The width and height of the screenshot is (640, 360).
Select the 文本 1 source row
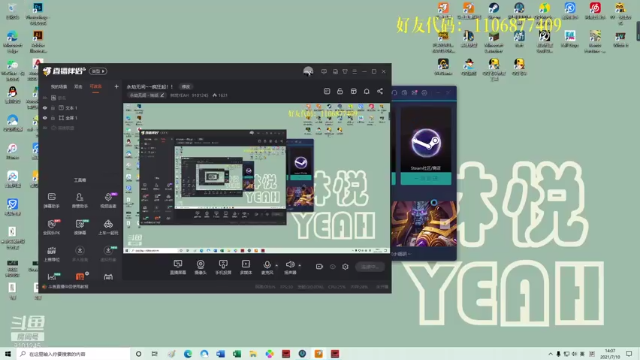[x=80, y=108]
